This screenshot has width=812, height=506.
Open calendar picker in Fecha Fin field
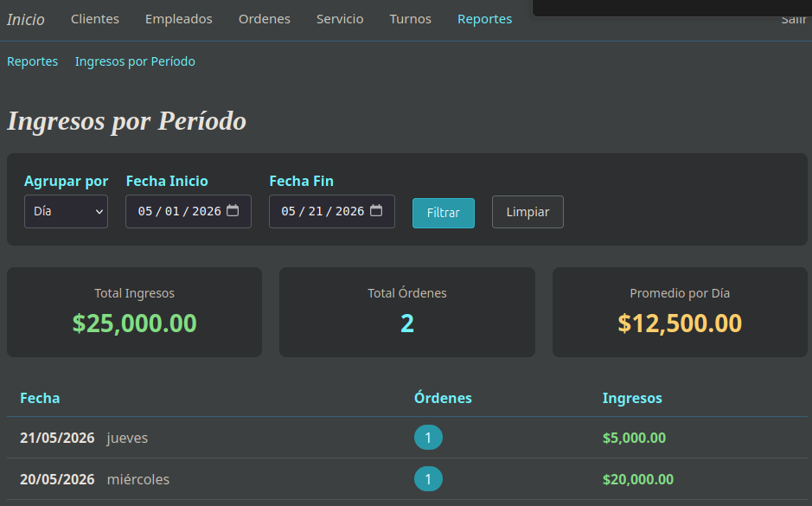coord(376,210)
